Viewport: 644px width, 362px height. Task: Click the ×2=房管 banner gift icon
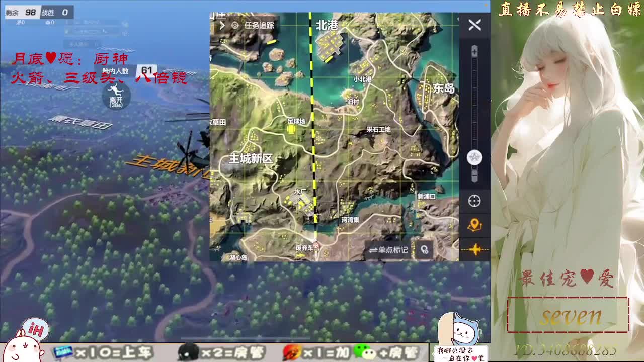click(188, 353)
